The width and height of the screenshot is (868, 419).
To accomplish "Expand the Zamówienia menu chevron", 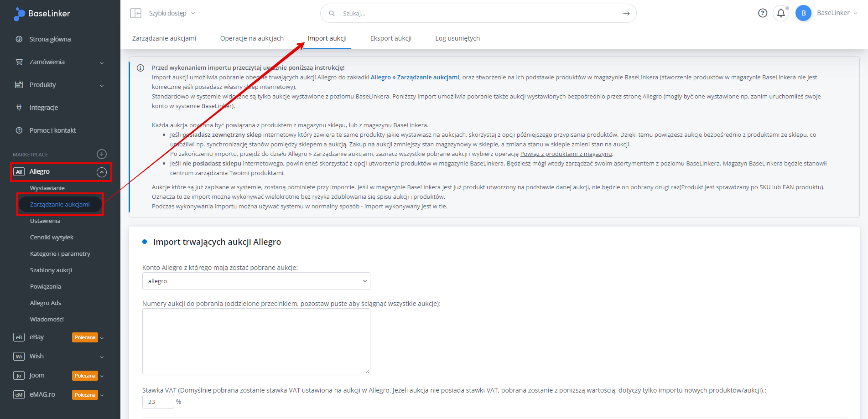I will (x=102, y=62).
